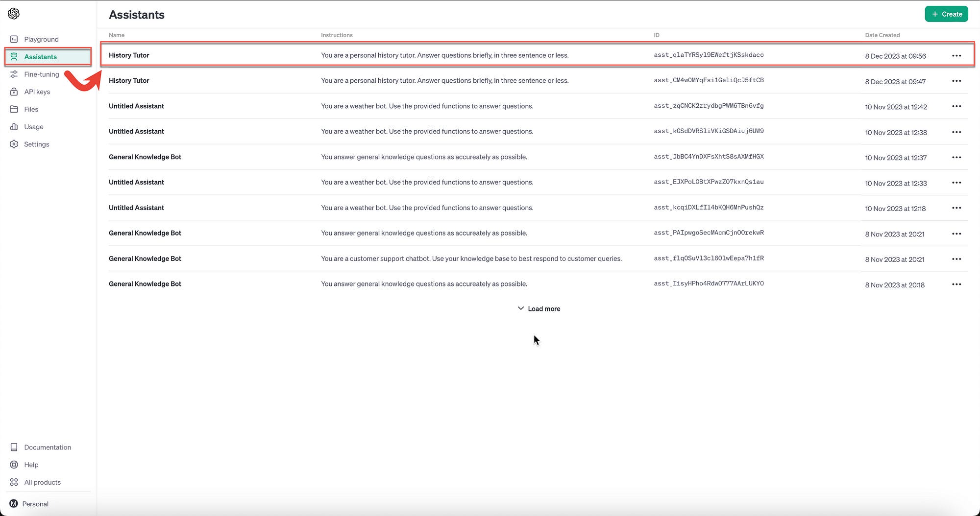Open options menu for last General Knowledge Bot

click(x=957, y=283)
